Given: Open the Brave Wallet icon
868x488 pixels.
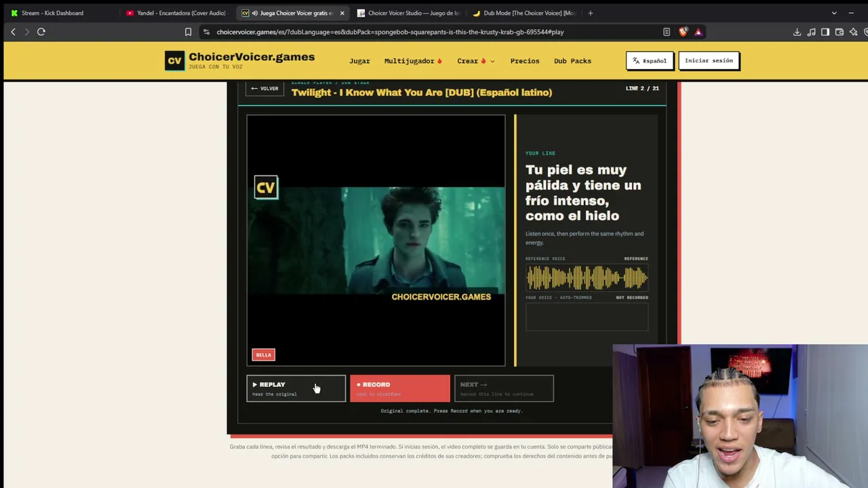Looking at the screenshot, I should pyautogui.click(x=840, y=32).
